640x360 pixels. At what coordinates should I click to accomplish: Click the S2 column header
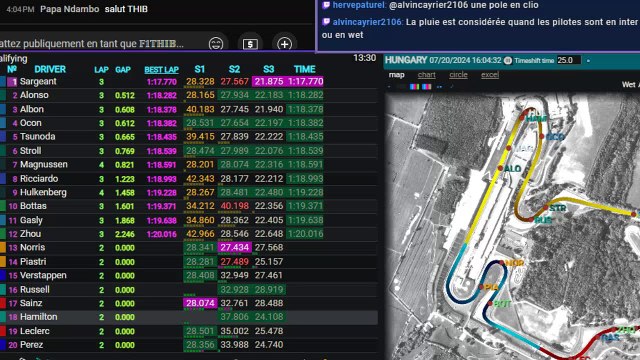click(x=234, y=69)
